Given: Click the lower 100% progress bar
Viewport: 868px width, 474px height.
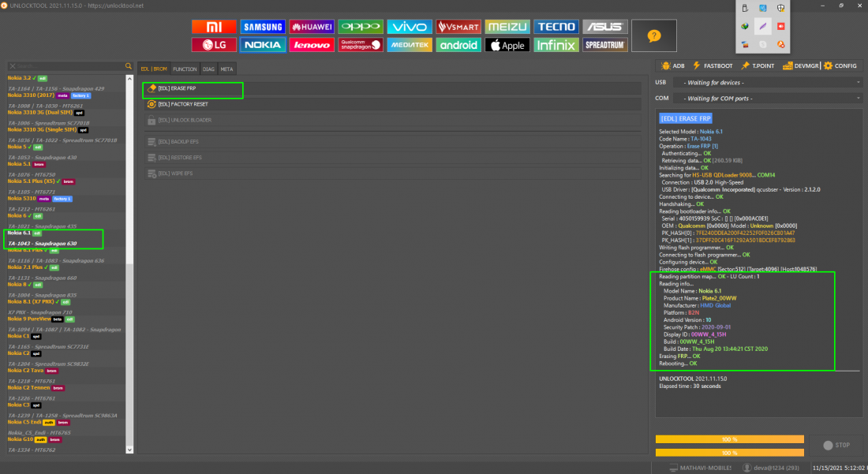Looking at the screenshot, I should [730, 453].
